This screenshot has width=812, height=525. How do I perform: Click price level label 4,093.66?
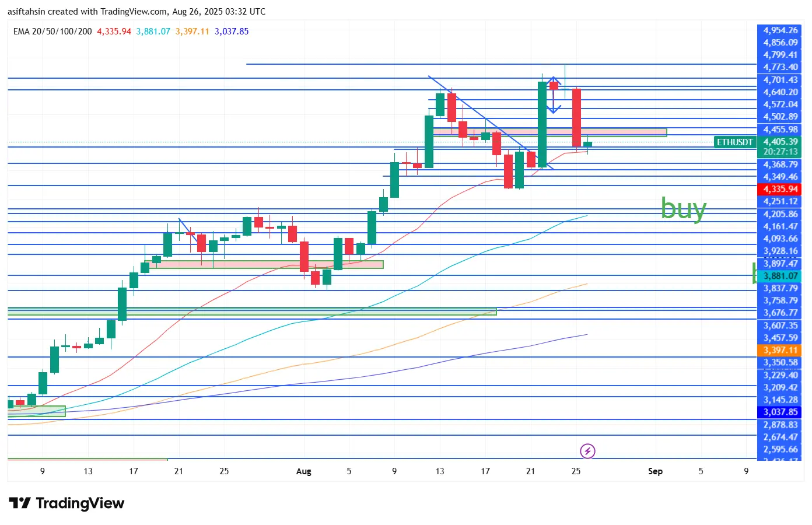780,239
